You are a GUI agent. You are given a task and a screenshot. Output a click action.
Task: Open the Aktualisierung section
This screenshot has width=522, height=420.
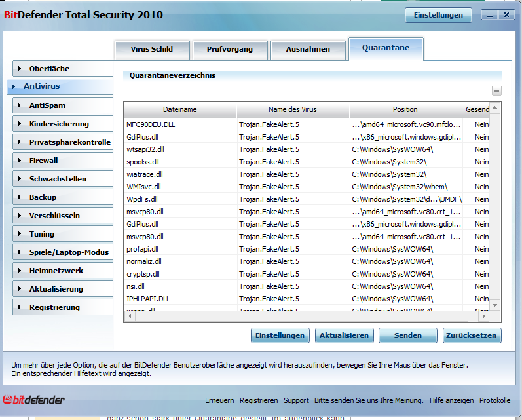pyautogui.click(x=63, y=289)
